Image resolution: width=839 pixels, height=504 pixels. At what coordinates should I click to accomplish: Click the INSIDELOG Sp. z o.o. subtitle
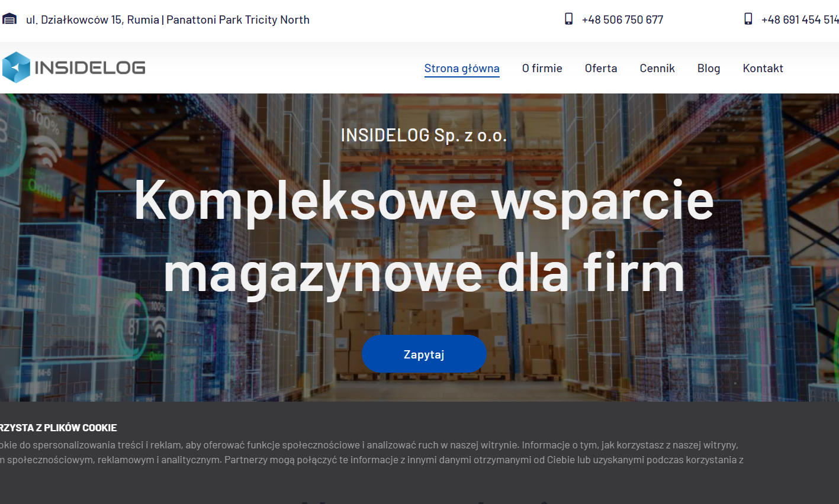pos(424,135)
